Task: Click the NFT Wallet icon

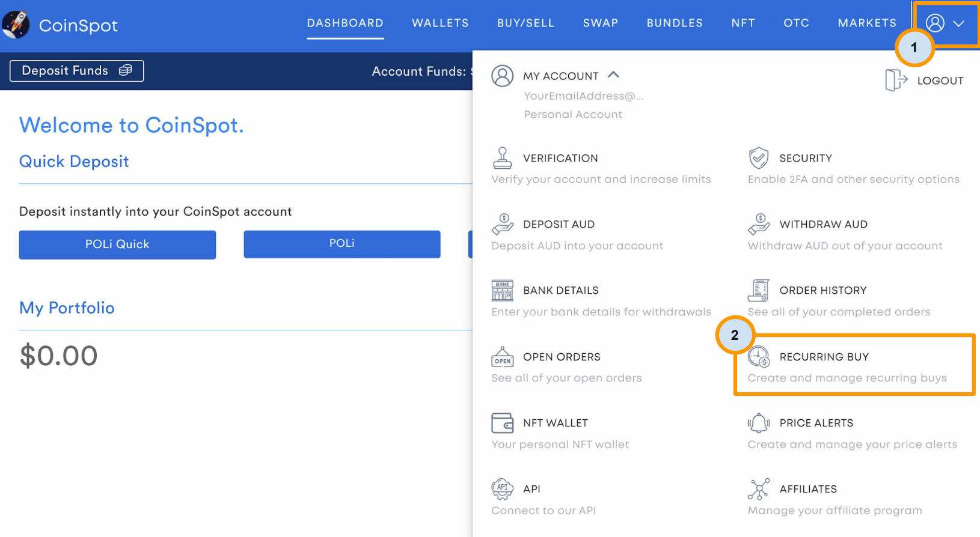Action: (x=502, y=423)
